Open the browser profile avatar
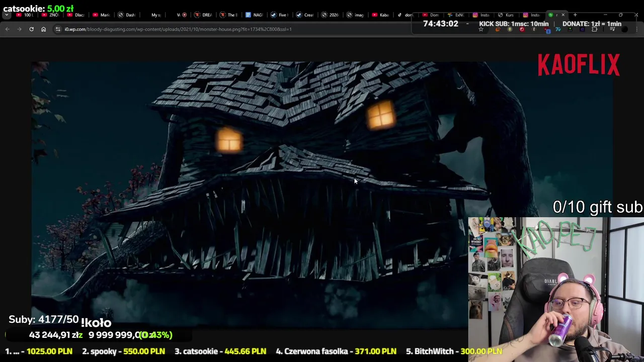Image resolution: width=644 pixels, height=362 pixels. [x=625, y=29]
